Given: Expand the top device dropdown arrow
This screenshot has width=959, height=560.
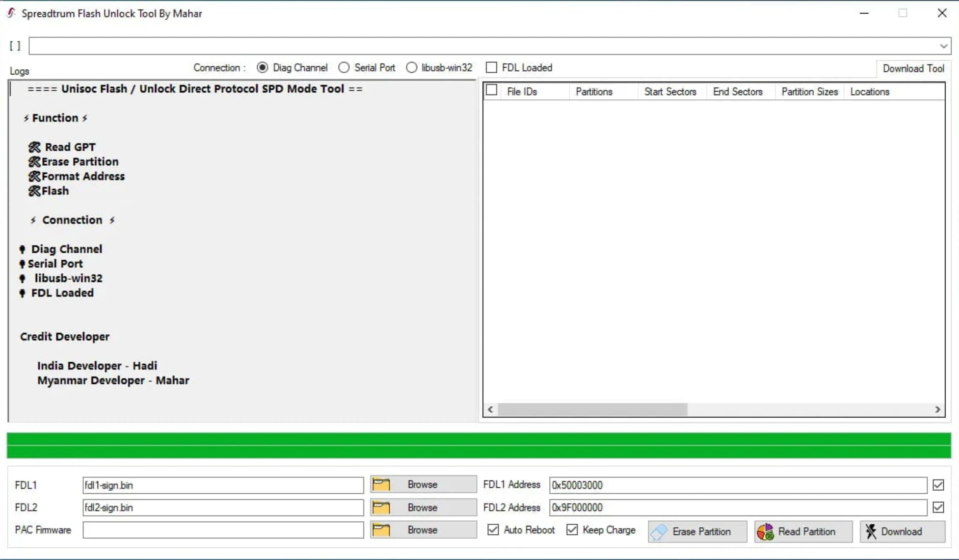Looking at the screenshot, I should [943, 46].
